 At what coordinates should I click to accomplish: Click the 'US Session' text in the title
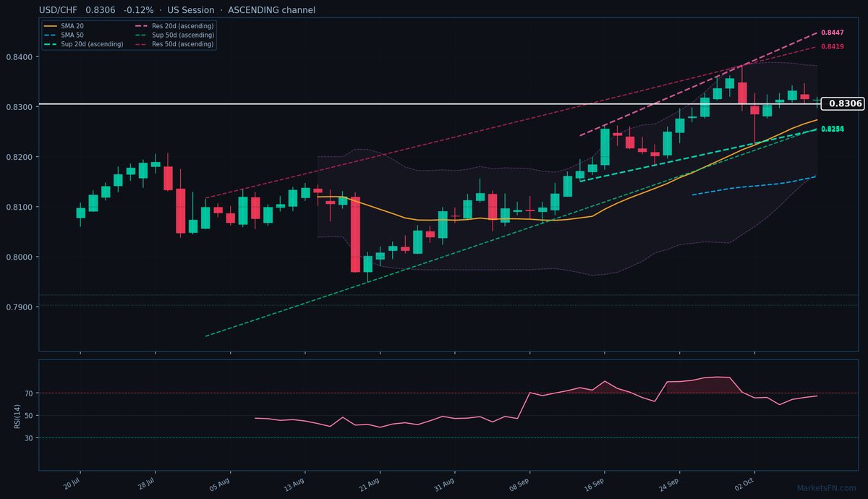pyautogui.click(x=190, y=10)
